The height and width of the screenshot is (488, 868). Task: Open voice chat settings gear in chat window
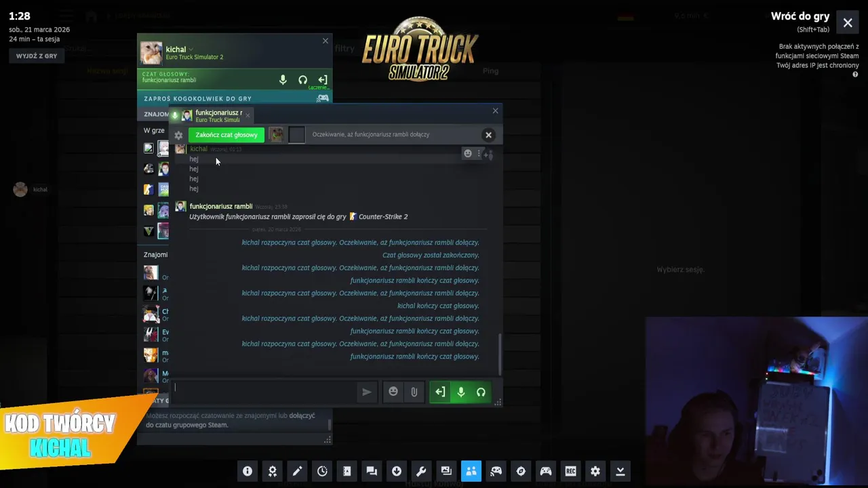178,135
